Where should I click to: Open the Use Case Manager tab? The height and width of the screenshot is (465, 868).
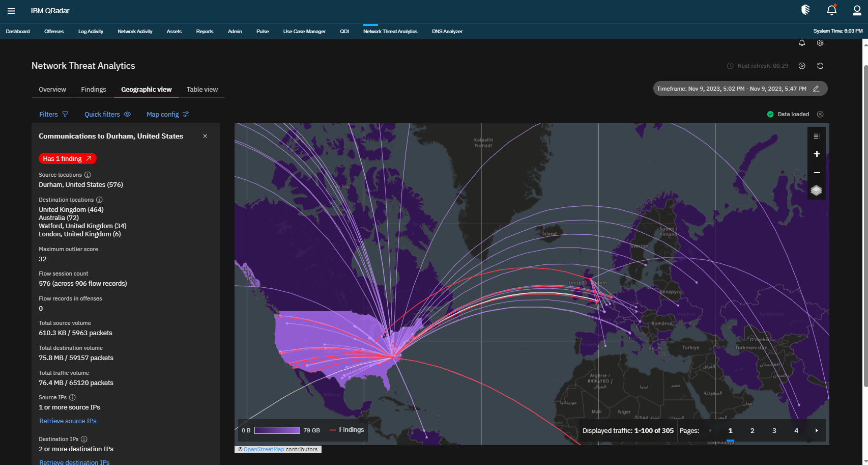304,32
